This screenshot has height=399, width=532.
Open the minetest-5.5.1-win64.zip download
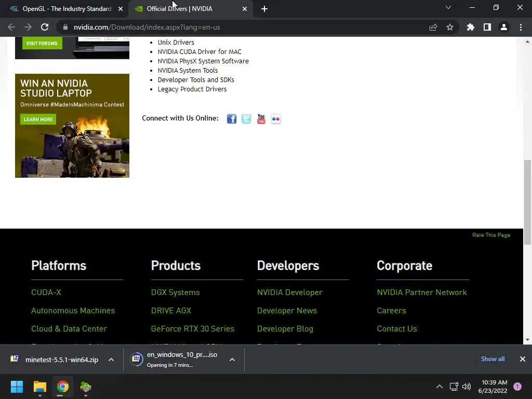62,360
